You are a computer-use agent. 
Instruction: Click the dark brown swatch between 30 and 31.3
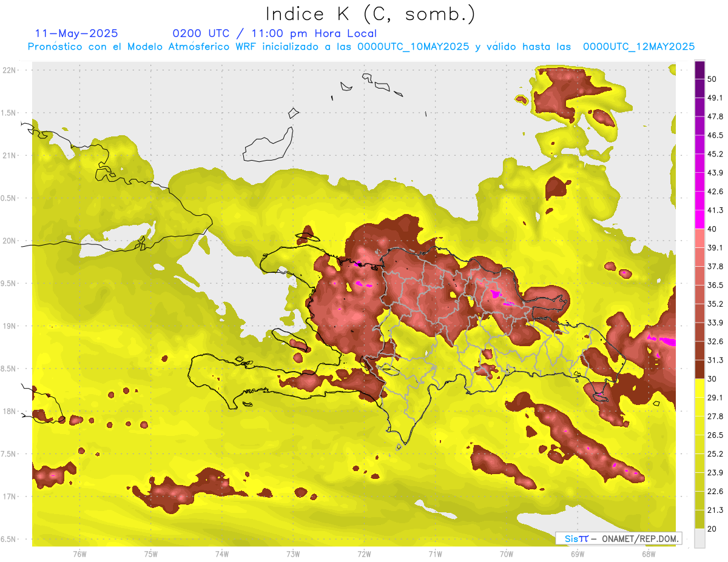[x=699, y=369]
